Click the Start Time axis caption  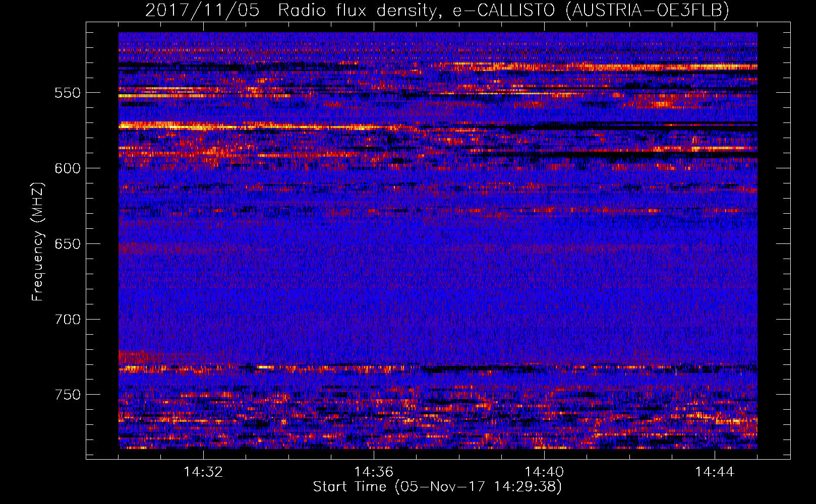[437, 487]
